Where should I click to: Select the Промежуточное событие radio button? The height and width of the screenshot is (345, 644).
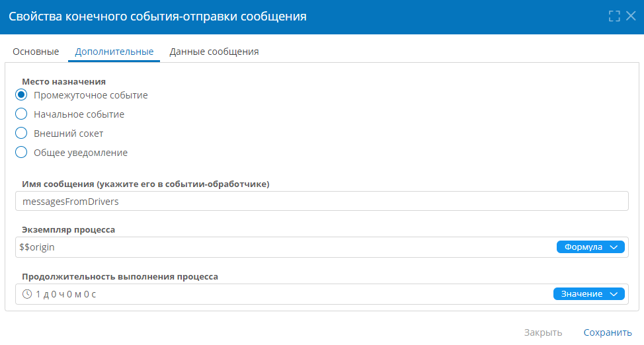[x=21, y=95]
